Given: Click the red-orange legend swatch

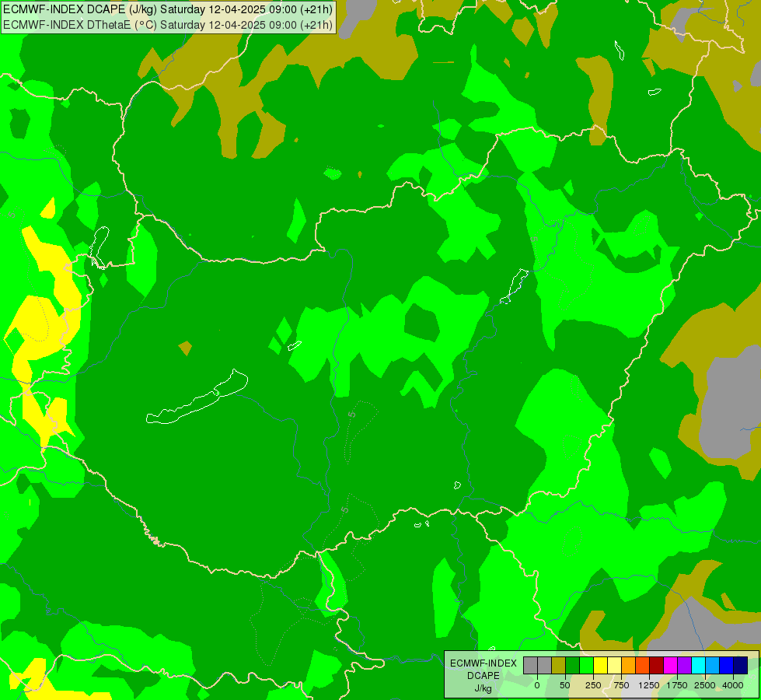Looking at the screenshot, I should point(642,665).
